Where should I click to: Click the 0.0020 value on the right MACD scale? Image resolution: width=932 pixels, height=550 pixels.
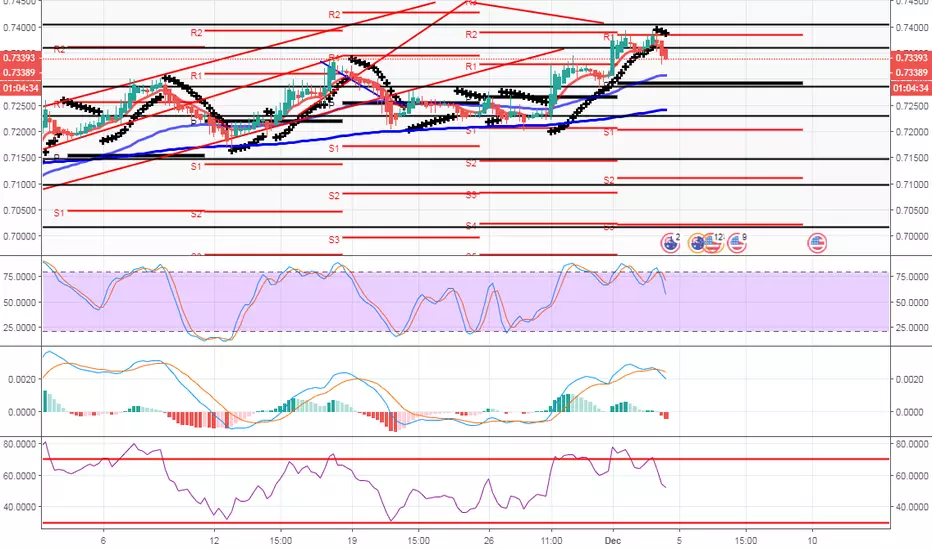[x=909, y=379]
